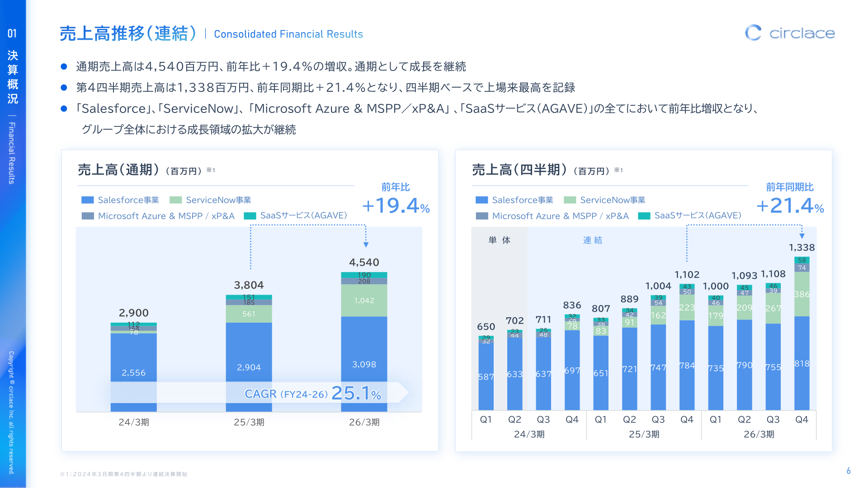The image size is (868, 488).
Task: Click the quarterly chart heading 売上高(四半期)
Action: tap(519, 170)
